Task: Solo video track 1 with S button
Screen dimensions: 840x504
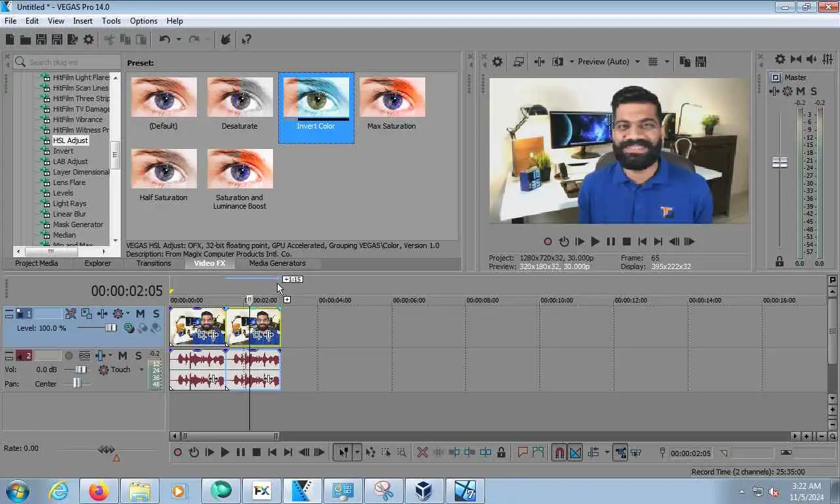Action: (156, 314)
